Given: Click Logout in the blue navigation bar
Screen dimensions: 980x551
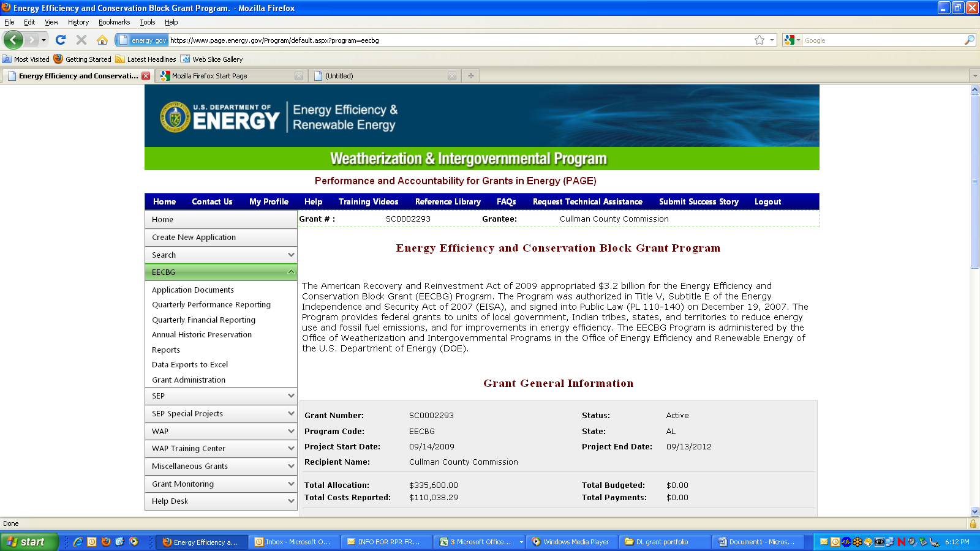Looking at the screenshot, I should tap(767, 201).
